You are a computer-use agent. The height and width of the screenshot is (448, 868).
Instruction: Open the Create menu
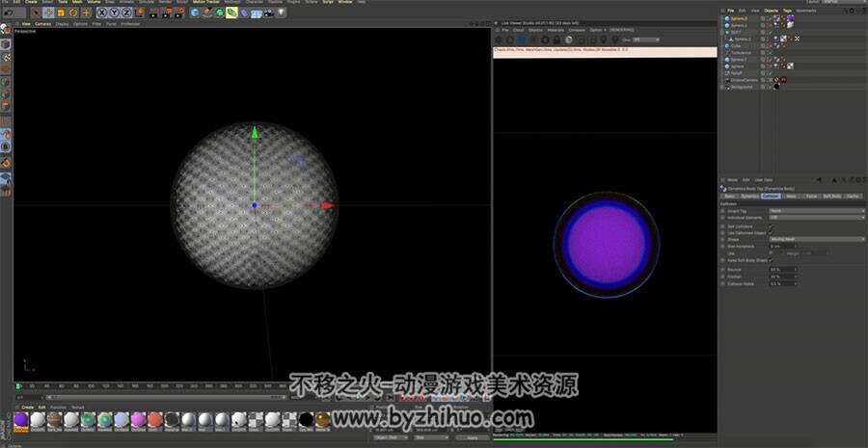pos(31,2)
